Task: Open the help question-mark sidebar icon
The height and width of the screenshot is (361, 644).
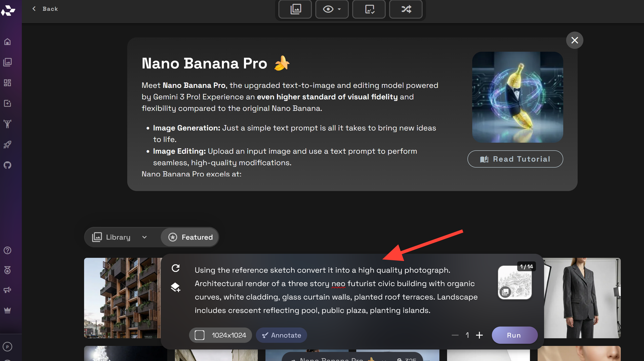Action: pyautogui.click(x=7, y=250)
